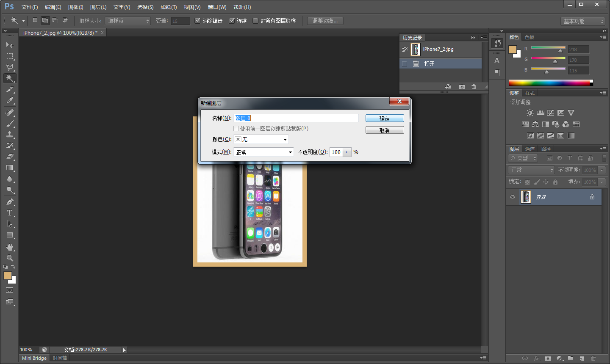
Task: Click the camera snapshot icon in History panel
Action: point(462,87)
